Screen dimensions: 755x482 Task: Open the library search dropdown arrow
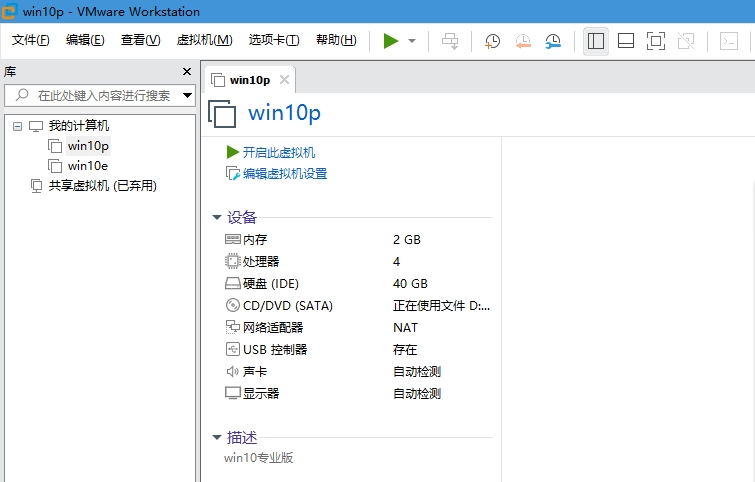pyautogui.click(x=187, y=95)
